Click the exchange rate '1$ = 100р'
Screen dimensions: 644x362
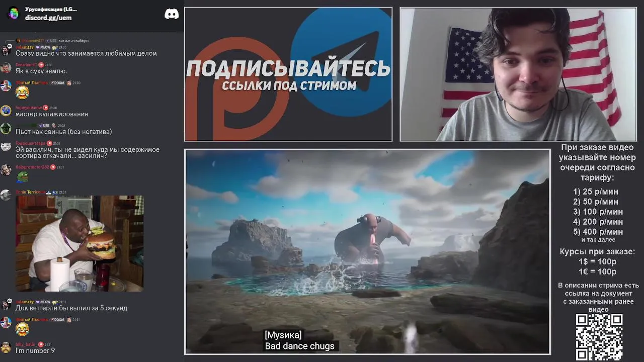(x=597, y=261)
